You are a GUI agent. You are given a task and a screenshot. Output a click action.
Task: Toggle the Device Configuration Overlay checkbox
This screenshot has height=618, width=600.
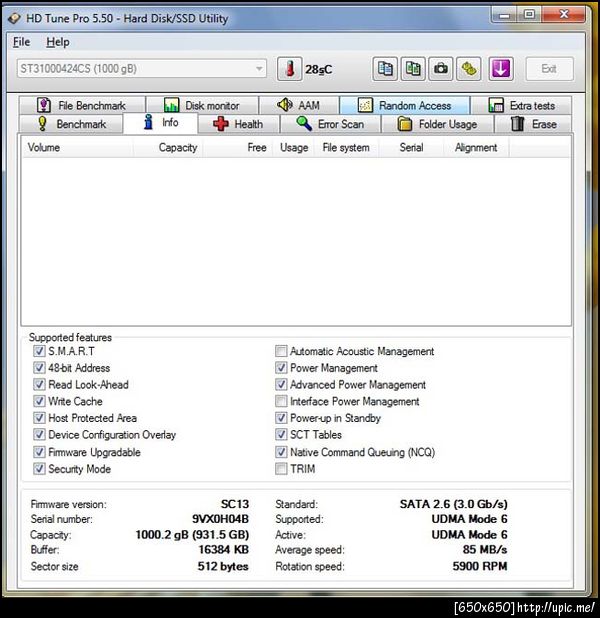point(39,435)
